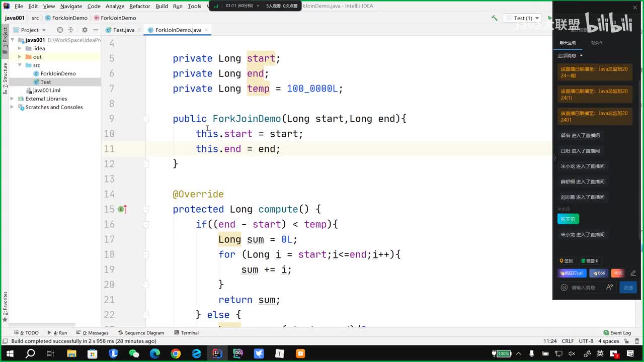Open WeChat from the taskbar
Image resolution: width=644 pixels, height=362 pixels.
[x=134, y=353]
